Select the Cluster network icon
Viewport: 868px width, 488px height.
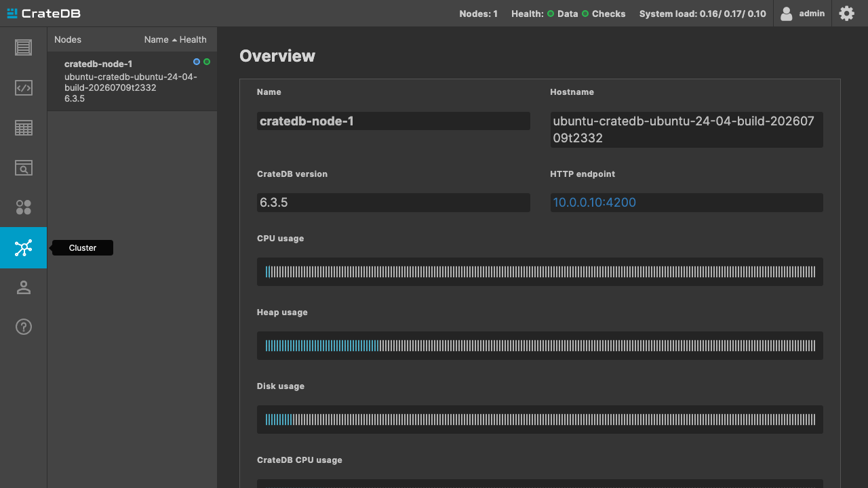pyautogui.click(x=23, y=247)
